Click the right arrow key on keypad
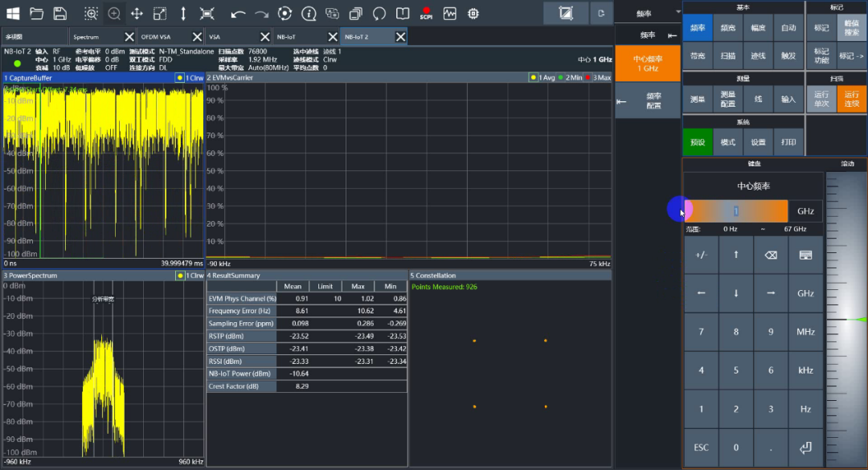Image resolution: width=868 pixels, height=470 pixels. pyautogui.click(x=771, y=293)
